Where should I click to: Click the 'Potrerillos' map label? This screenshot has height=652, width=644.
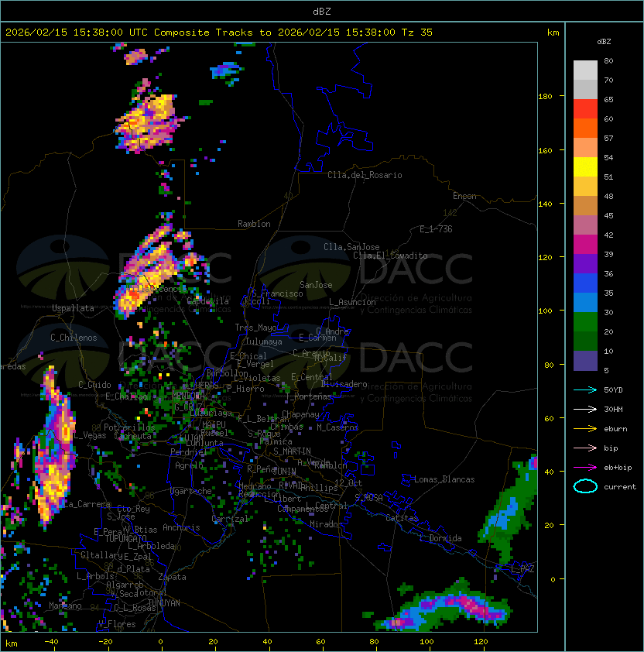point(129,427)
